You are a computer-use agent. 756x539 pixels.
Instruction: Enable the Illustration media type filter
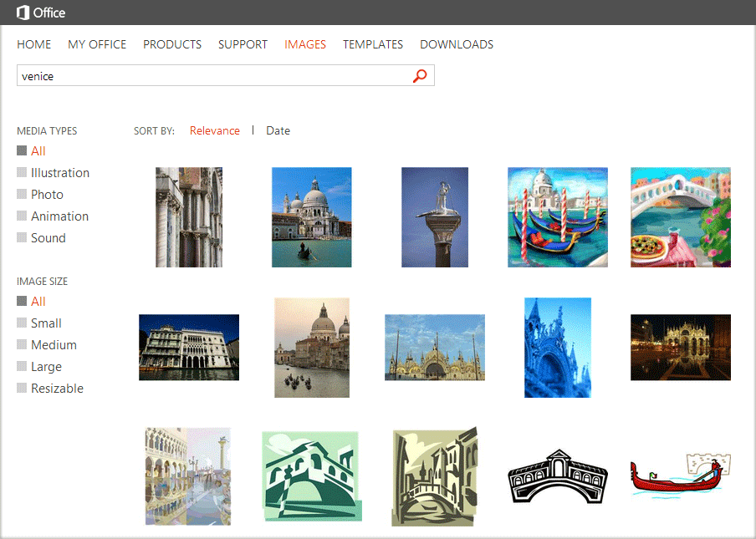(21, 172)
